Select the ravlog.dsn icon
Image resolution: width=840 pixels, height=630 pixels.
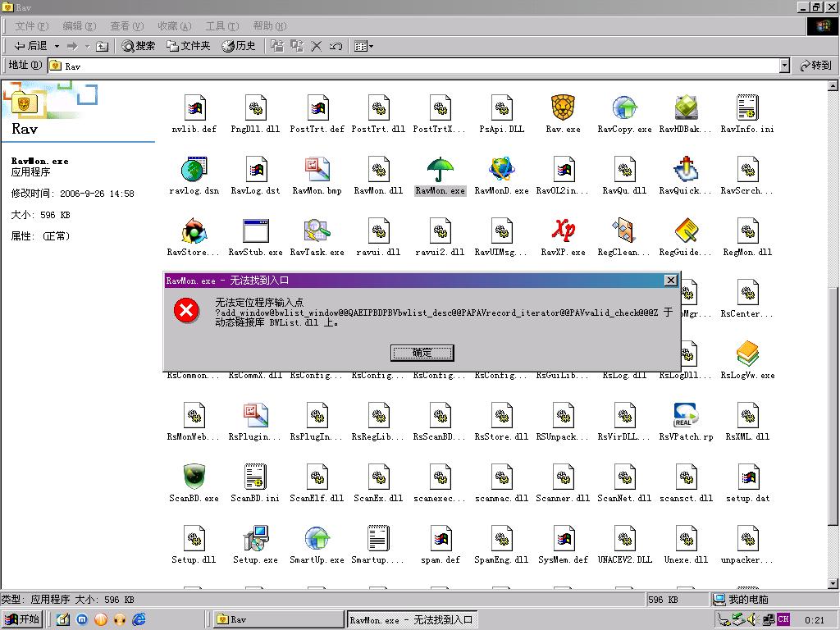click(x=194, y=169)
